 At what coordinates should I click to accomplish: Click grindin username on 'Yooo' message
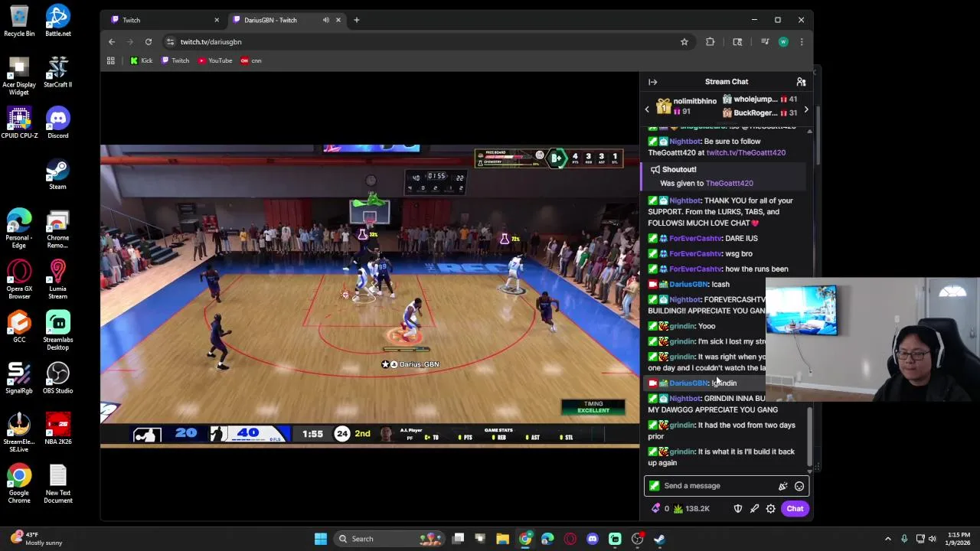[681, 326]
